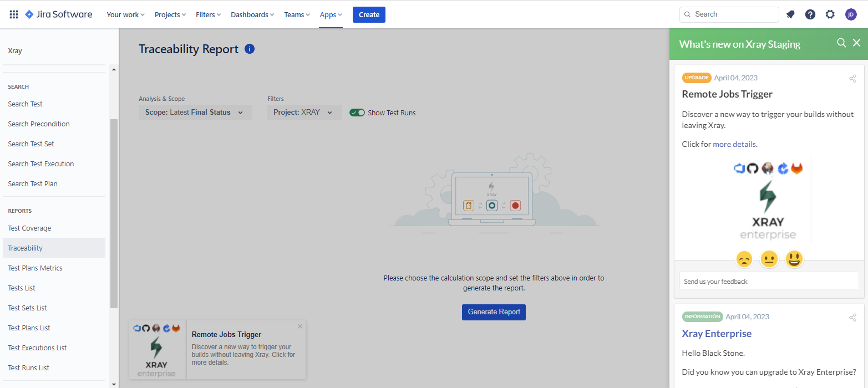868x388 pixels.
Task: Open the app switcher grid icon
Action: [x=14, y=14]
